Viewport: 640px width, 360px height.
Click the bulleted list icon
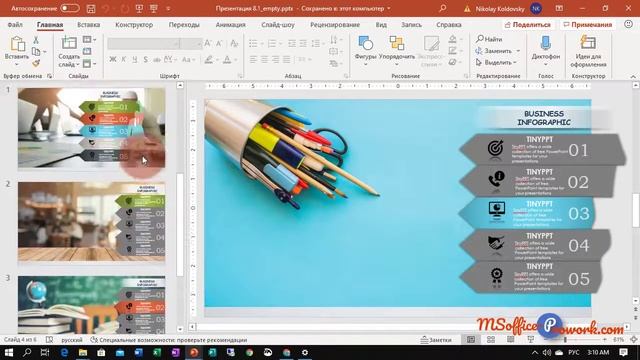click(253, 43)
